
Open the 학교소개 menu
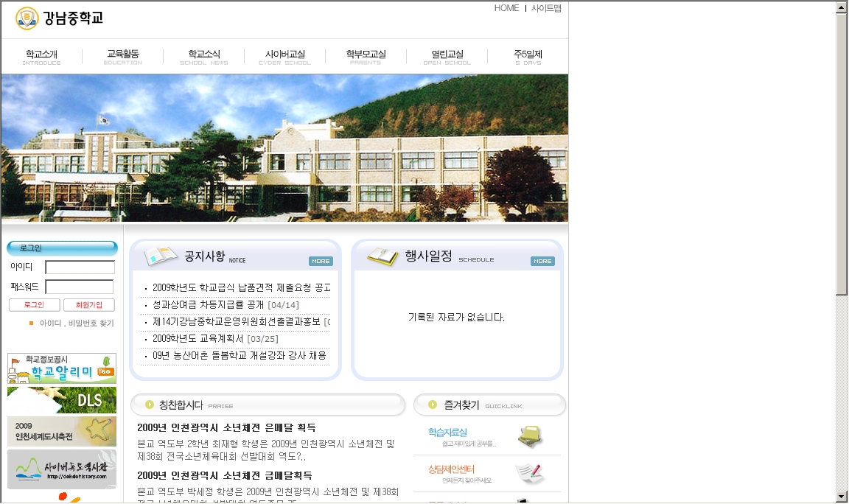click(41, 56)
